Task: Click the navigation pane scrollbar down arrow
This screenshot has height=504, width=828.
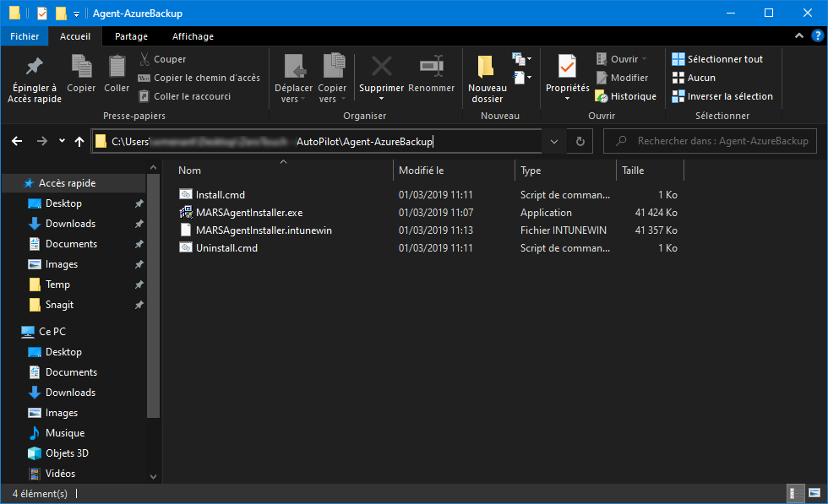Action: coord(153,476)
